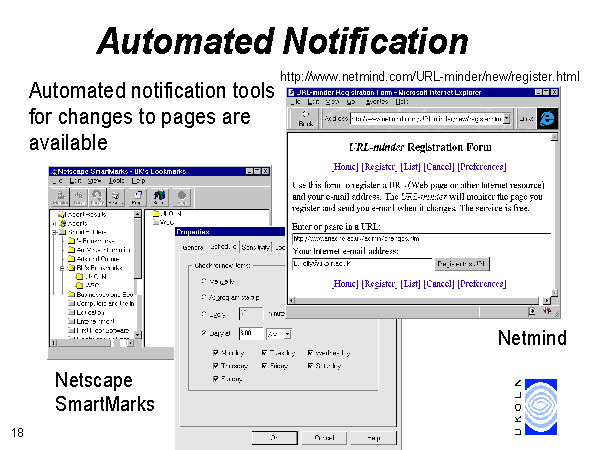Click the globe Go To icon in SmartMarks

point(159,197)
